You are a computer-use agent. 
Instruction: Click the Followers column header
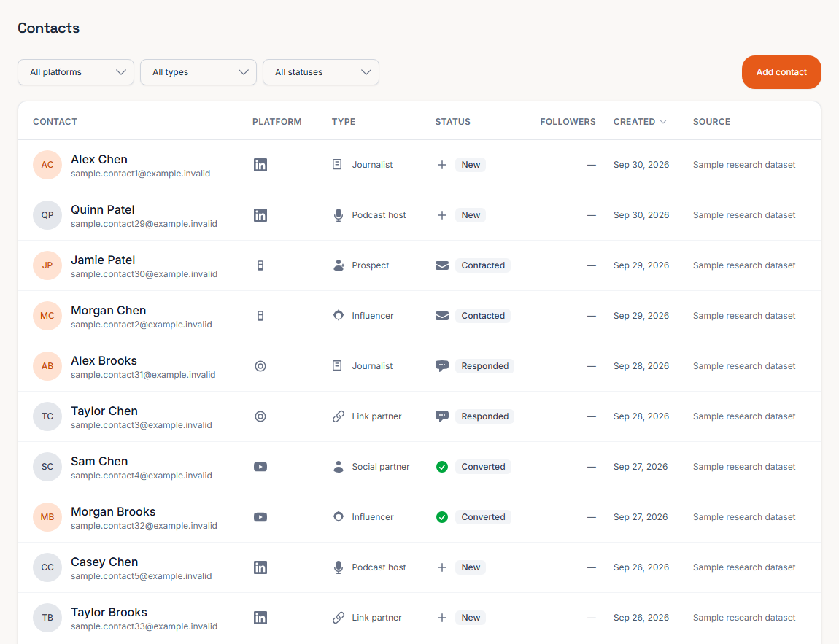click(568, 121)
